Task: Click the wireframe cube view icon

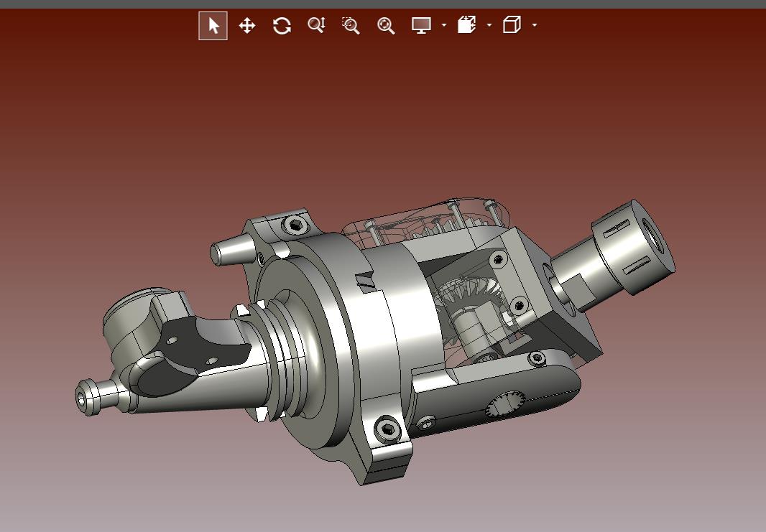Action: [x=512, y=25]
